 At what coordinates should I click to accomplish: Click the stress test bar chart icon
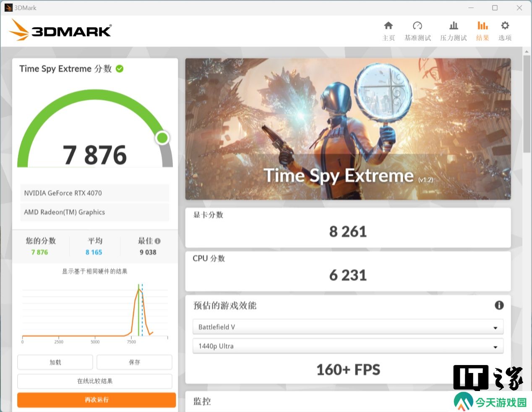pyautogui.click(x=454, y=26)
